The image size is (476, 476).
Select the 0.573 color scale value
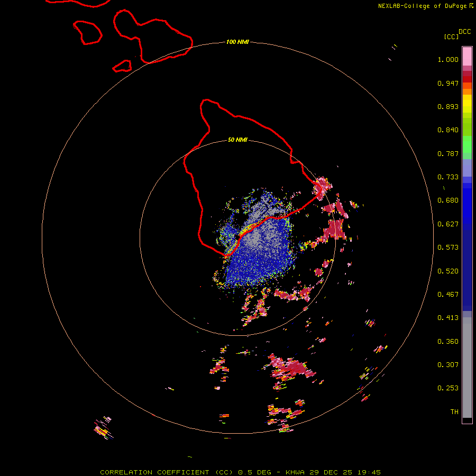click(448, 248)
